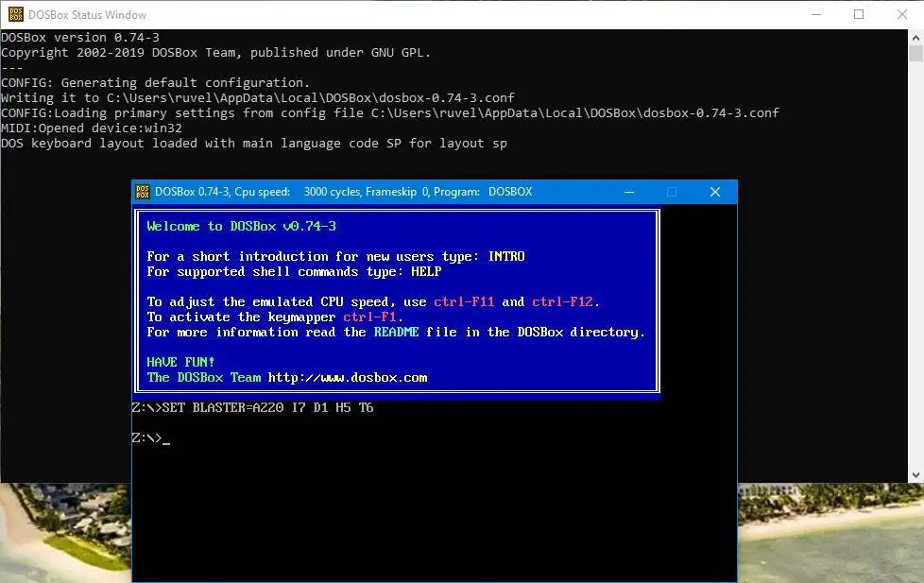Minimize the DOSBox Status Window
Image resolution: width=924 pixels, height=583 pixels.
click(x=816, y=14)
